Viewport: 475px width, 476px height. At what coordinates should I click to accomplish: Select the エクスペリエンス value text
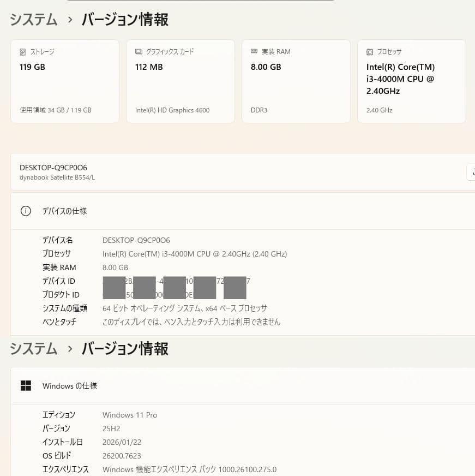pyautogui.click(x=190, y=469)
